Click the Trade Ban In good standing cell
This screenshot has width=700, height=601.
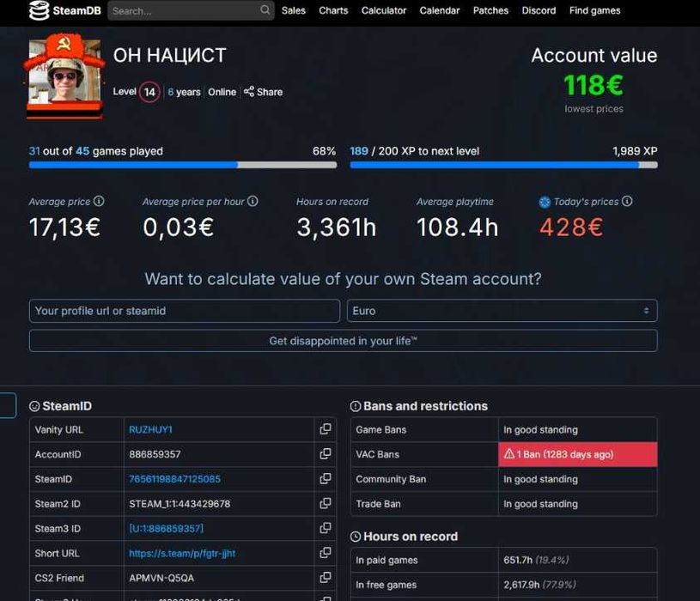(578, 504)
